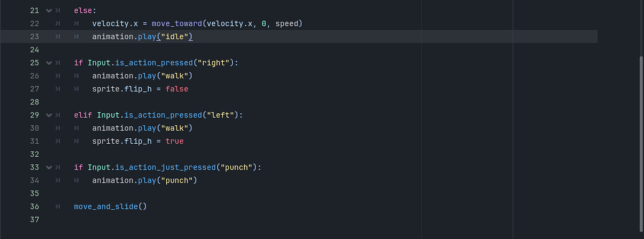Collapse the elif "left" code block
This screenshot has height=239, width=644.
(x=49, y=115)
